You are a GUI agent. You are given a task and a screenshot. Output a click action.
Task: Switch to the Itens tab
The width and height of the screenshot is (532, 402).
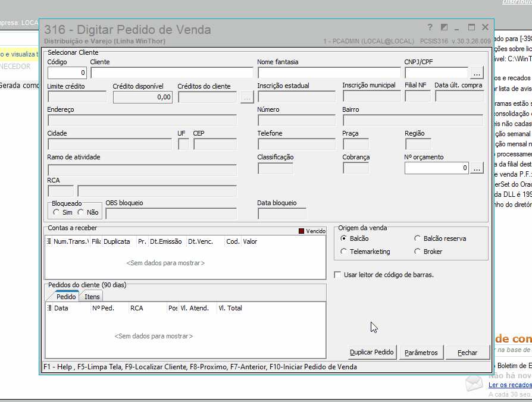[92, 297]
